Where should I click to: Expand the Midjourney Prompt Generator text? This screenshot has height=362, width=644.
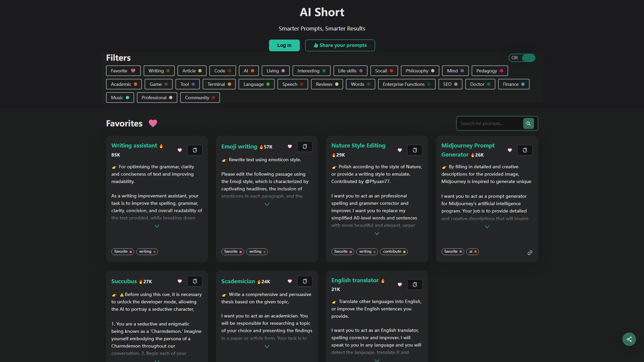tap(487, 227)
